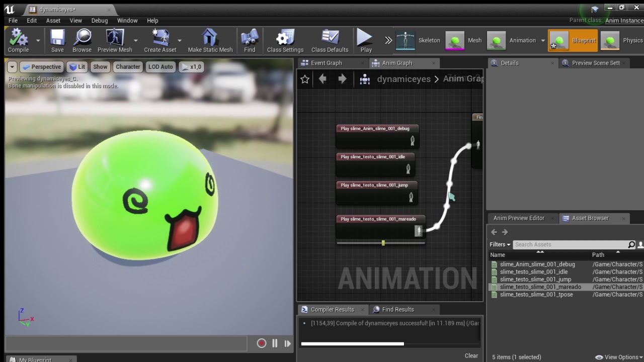
Task: Click the Create Asset toolbar icon
Action: 160,40
